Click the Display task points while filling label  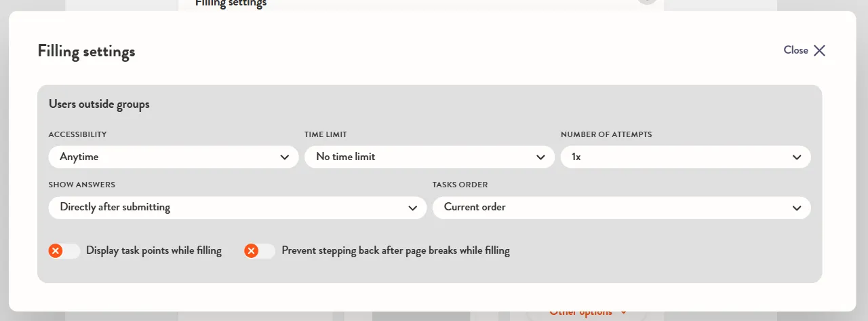pyautogui.click(x=154, y=250)
